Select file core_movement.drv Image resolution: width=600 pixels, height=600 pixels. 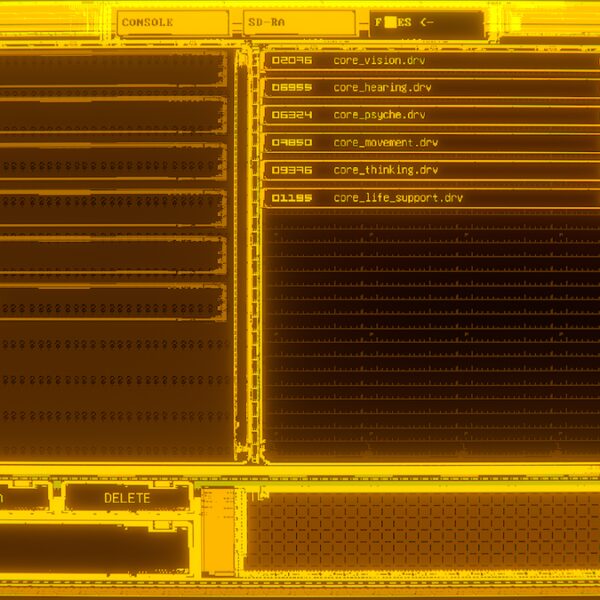[432, 143]
